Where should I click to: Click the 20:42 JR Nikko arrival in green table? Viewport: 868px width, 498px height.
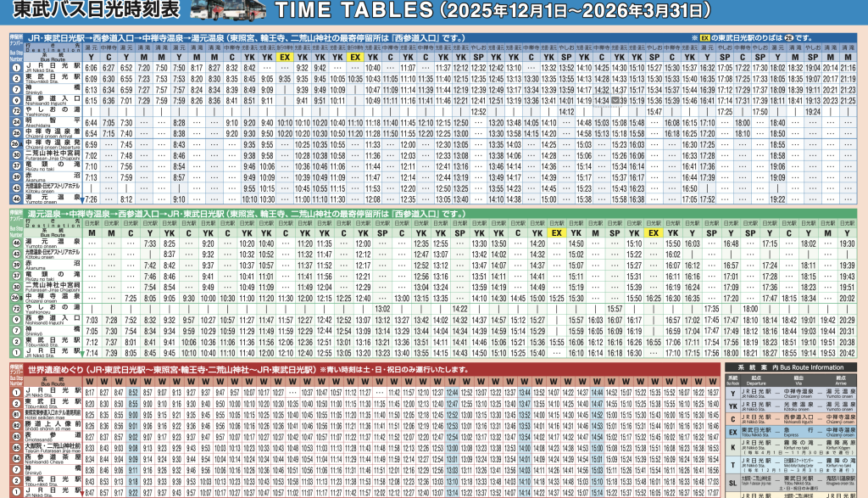(x=847, y=353)
